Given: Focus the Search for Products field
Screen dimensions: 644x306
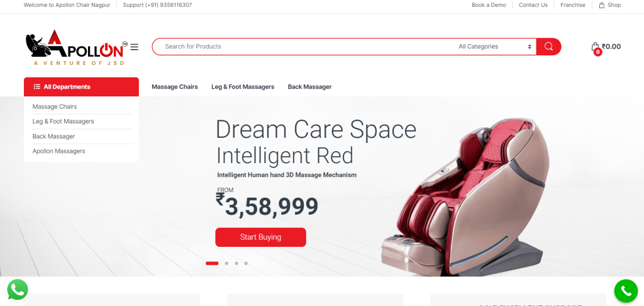Looking at the screenshot, I should click(x=304, y=47).
